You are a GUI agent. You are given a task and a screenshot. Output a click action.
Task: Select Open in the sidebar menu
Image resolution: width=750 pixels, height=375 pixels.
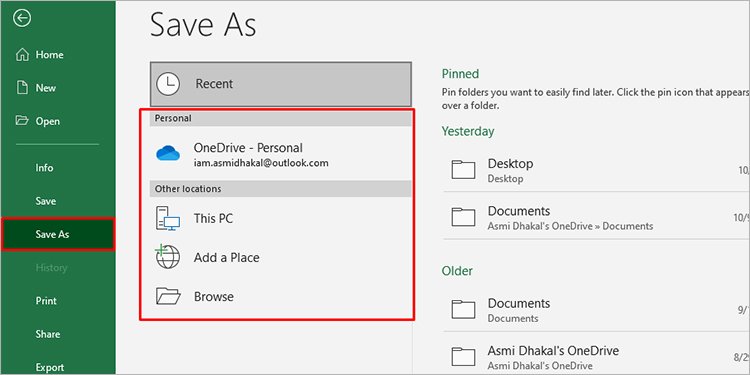[58, 121]
